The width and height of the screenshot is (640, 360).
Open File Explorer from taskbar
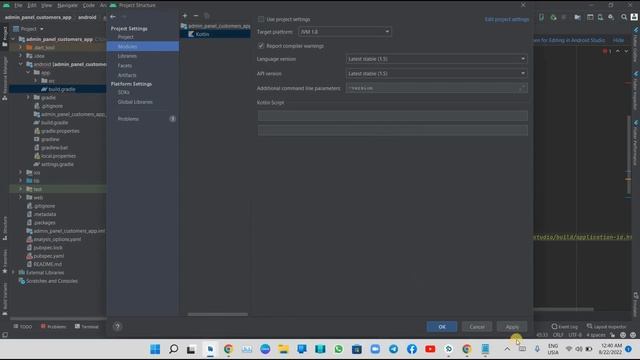283,349
